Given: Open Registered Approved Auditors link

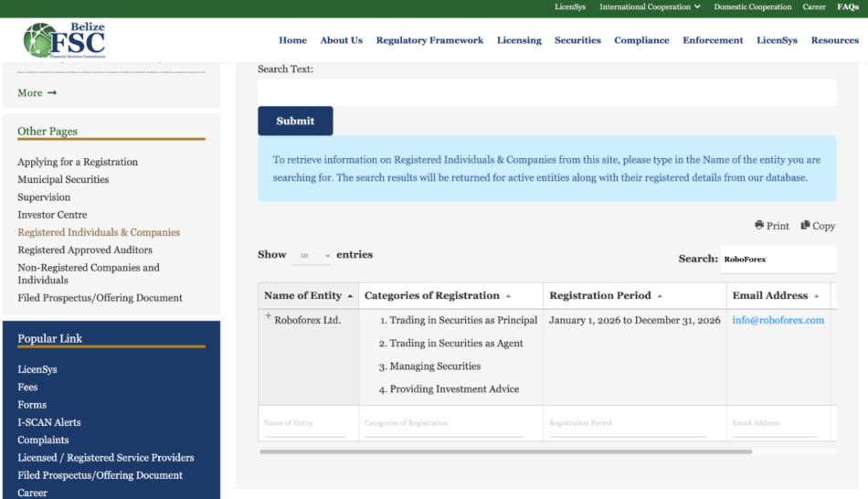Looking at the screenshot, I should tap(85, 249).
